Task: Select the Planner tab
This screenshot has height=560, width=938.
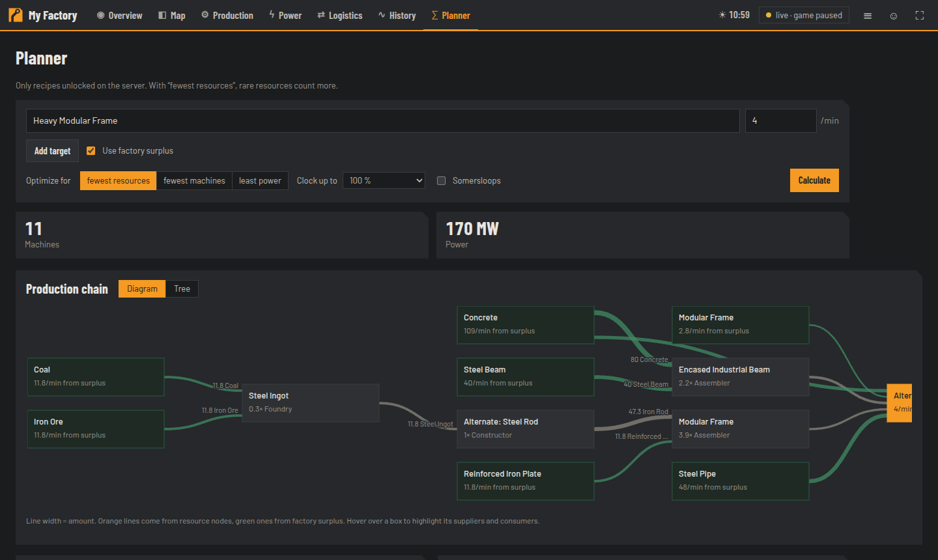Action: pyautogui.click(x=451, y=16)
